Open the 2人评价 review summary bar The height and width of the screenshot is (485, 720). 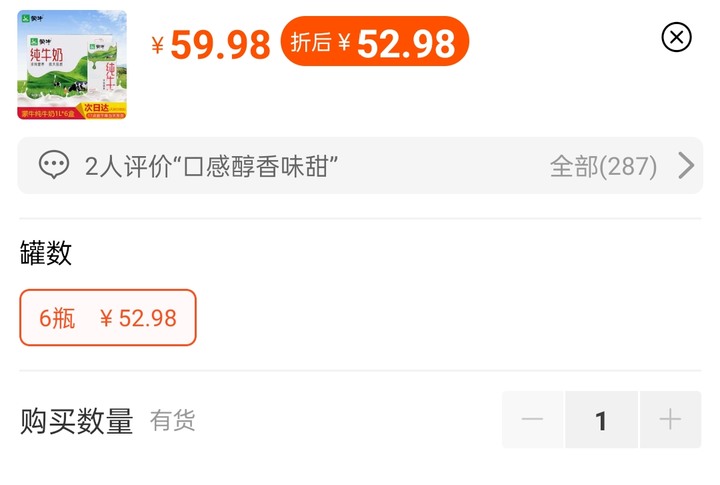360,165
